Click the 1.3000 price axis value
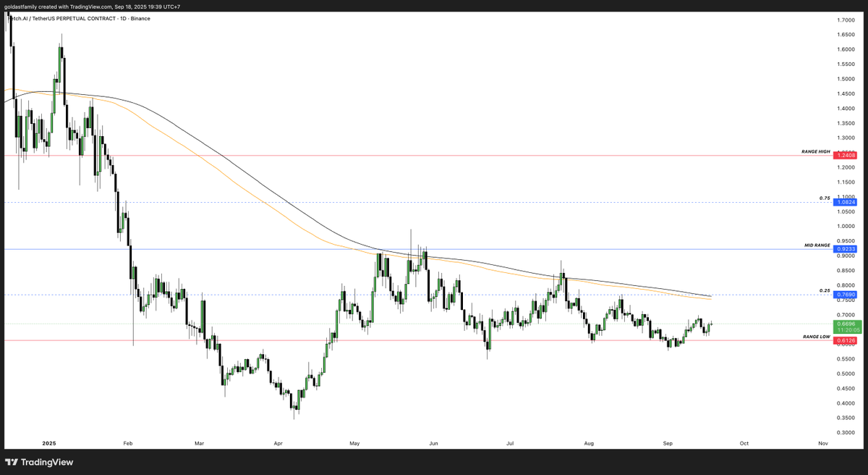868x475 pixels. [x=846, y=138]
